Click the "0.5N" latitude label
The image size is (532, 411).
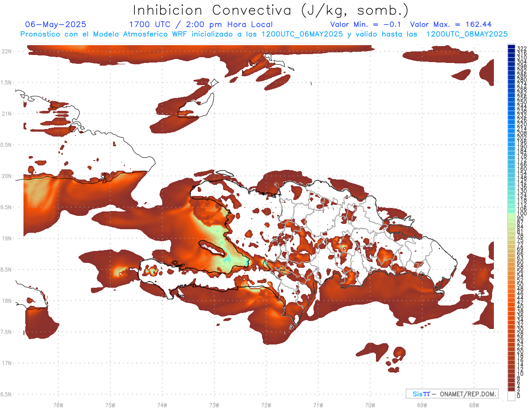point(7,145)
